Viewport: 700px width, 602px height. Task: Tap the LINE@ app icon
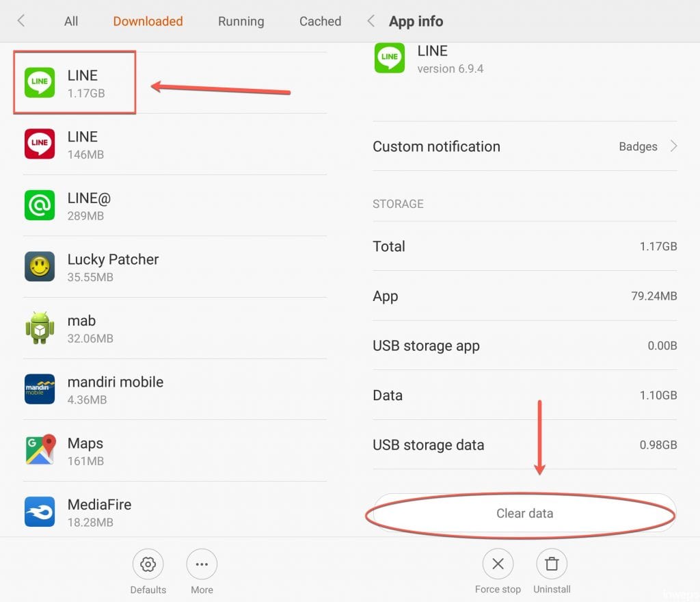click(40, 205)
